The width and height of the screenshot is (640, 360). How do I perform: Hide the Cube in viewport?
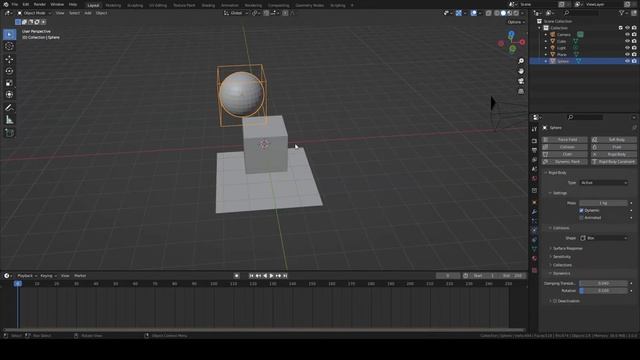[627, 41]
